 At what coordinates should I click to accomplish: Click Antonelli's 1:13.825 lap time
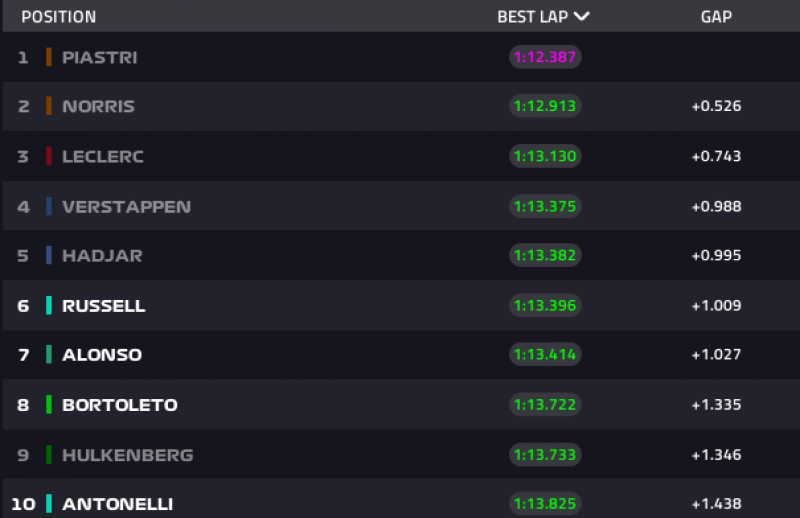[x=545, y=504]
